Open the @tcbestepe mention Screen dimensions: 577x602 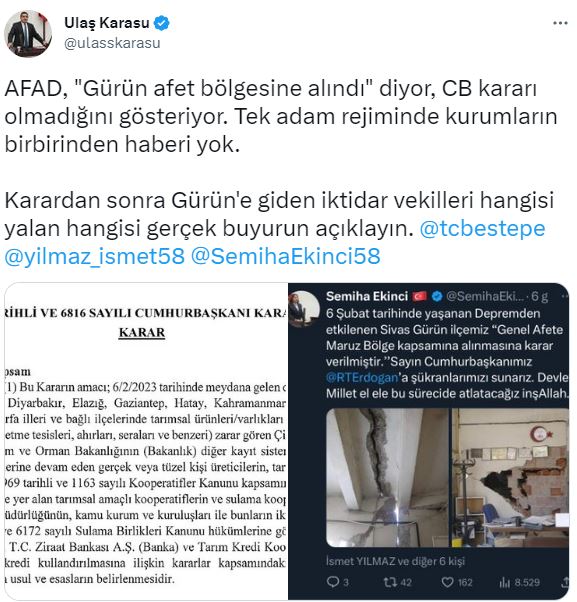(482, 228)
